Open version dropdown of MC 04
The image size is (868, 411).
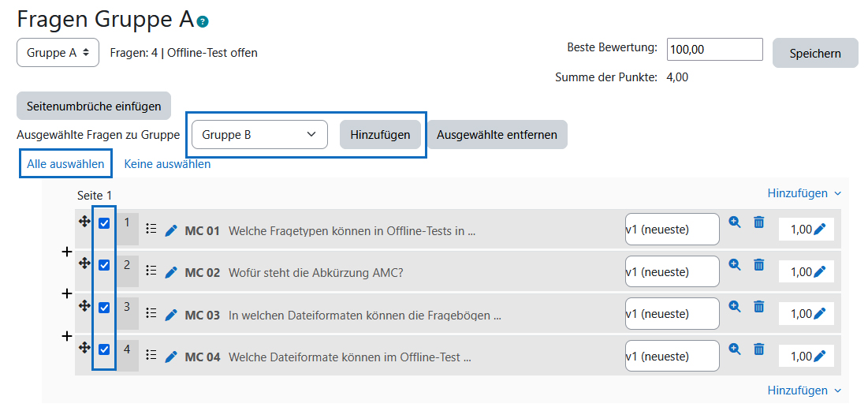pyautogui.click(x=672, y=356)
